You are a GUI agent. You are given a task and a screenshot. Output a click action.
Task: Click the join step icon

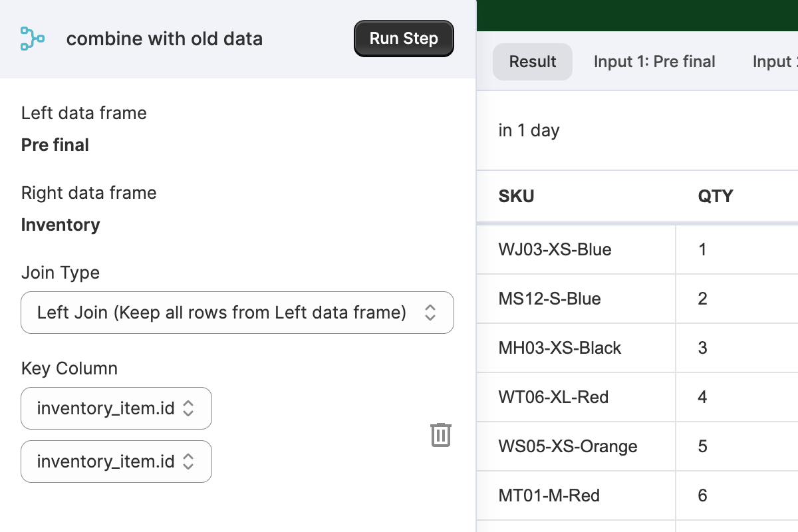(x=32, y=39)
